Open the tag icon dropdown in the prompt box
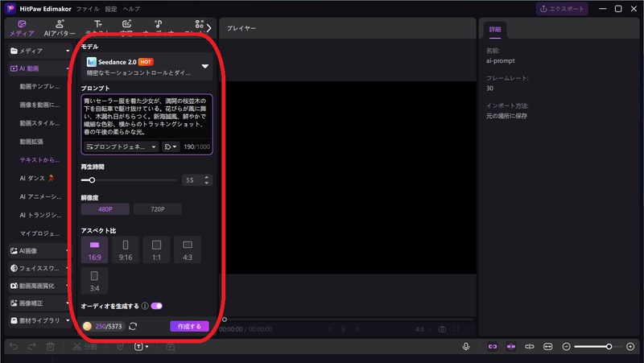Screen dimensions: 644x363 pyautogui.click(x=171, y=146)
